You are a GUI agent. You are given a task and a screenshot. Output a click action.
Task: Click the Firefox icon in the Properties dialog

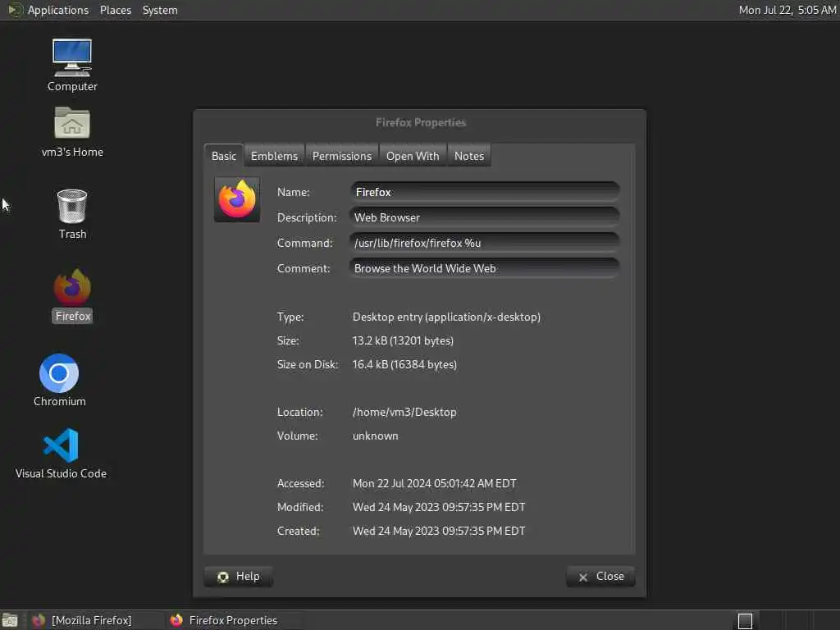pyautogui.click(x=237, y=199)
